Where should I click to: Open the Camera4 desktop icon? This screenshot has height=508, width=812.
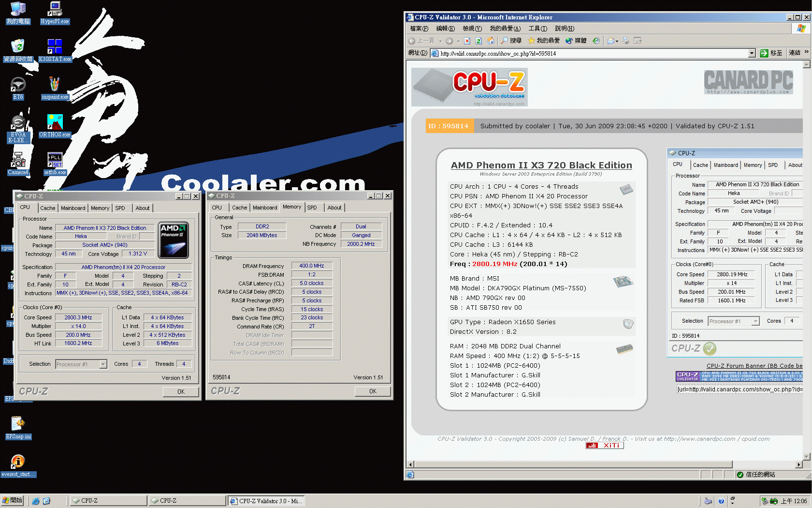coord(18,163)
